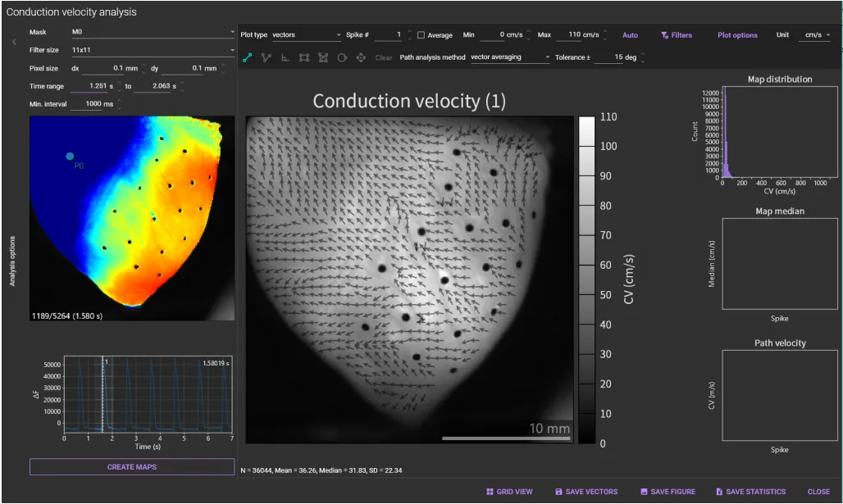
Task: Open the Path analysis method dropdown
Action: 509,58
